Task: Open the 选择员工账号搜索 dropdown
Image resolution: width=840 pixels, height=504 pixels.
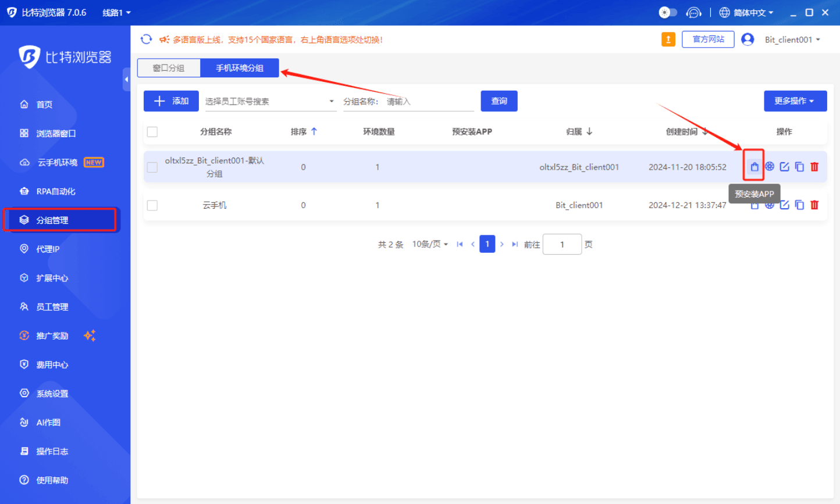Action: coord(270,101)
